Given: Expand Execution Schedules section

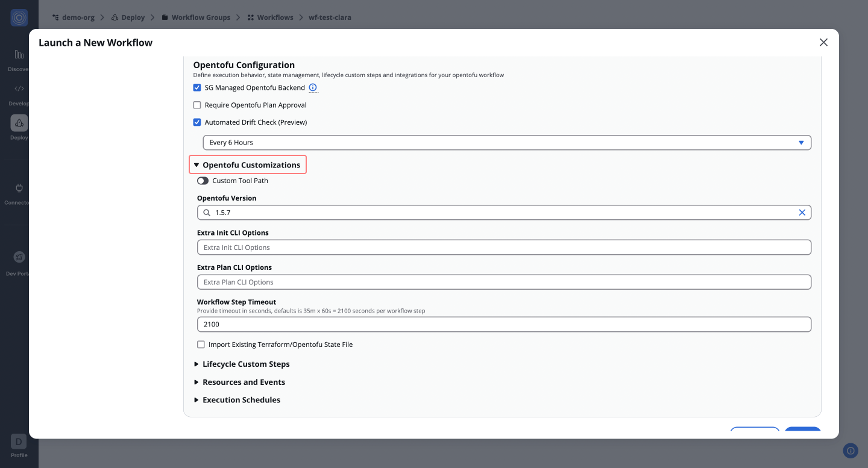Looking at the screenshot, I should click(237, 400).
